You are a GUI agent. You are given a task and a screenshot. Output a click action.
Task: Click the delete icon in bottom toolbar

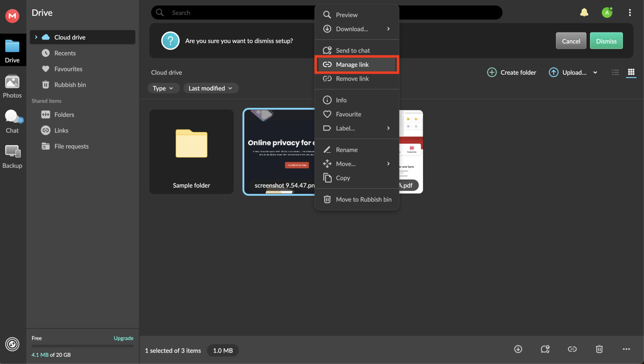(x=599, y=349)
